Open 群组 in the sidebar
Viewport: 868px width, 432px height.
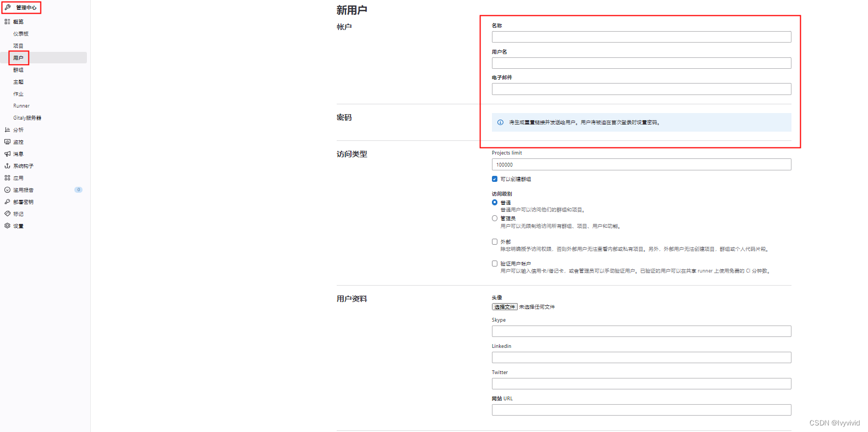[18, 70]
